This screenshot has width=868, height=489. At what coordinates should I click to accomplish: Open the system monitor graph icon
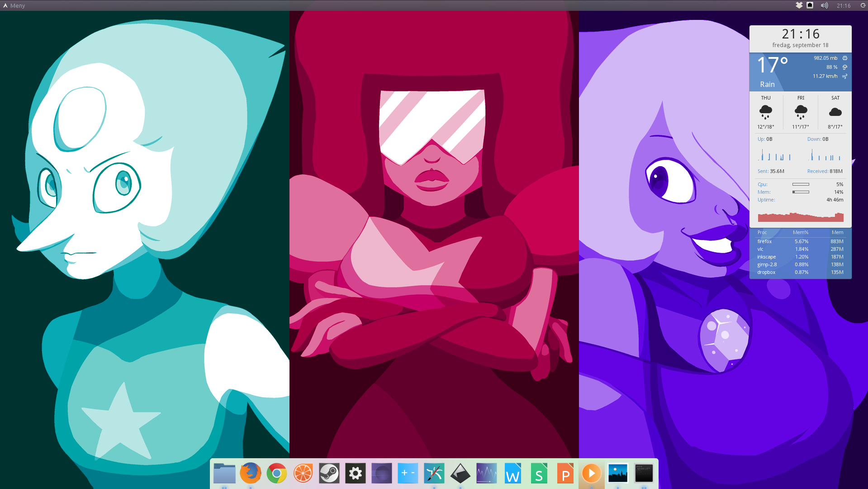[487, 474]
